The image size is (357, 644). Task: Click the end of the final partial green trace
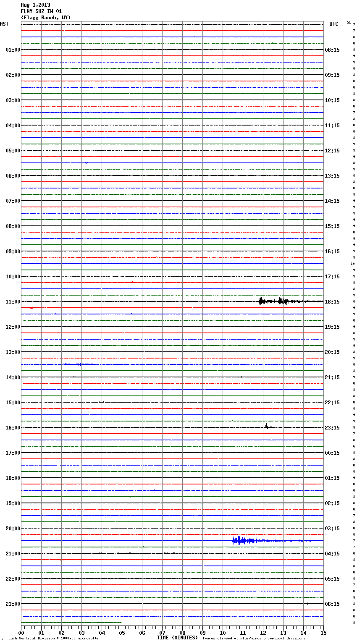click(x=121, y=623)
